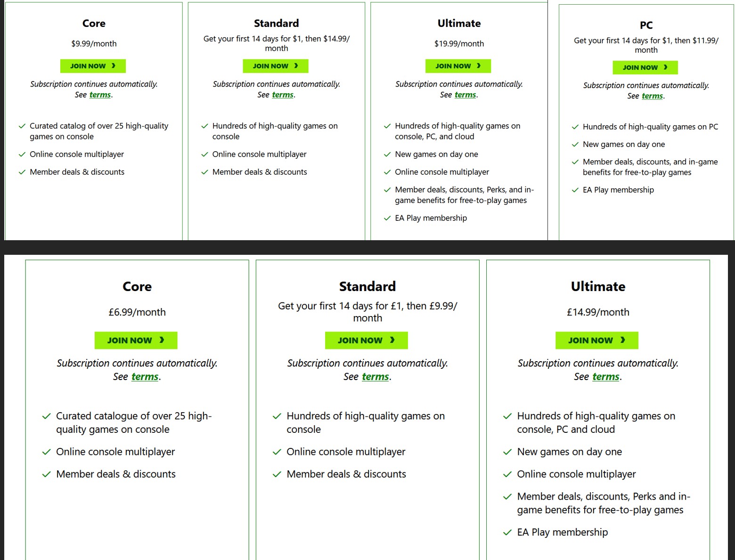
Task: Select Join Now for the $19.99 Ultimate plan
Action: coord(458,66)
